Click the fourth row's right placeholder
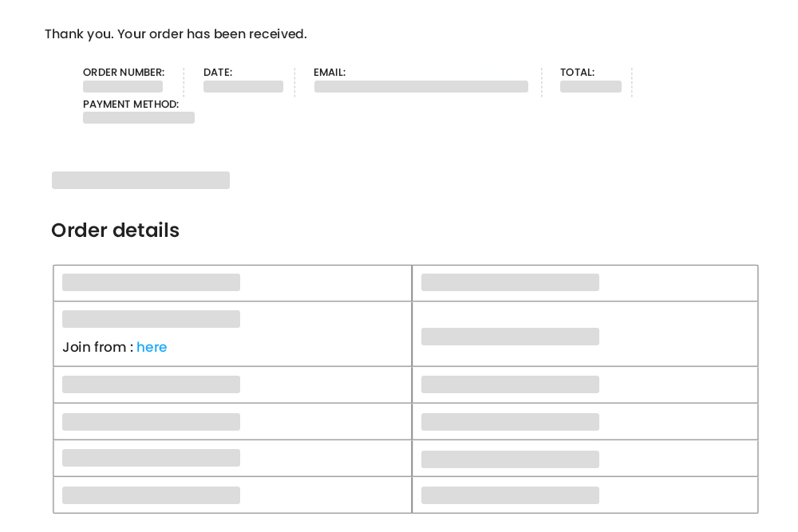The width and height of the screenshot is (798, 532). pos(510,421)
